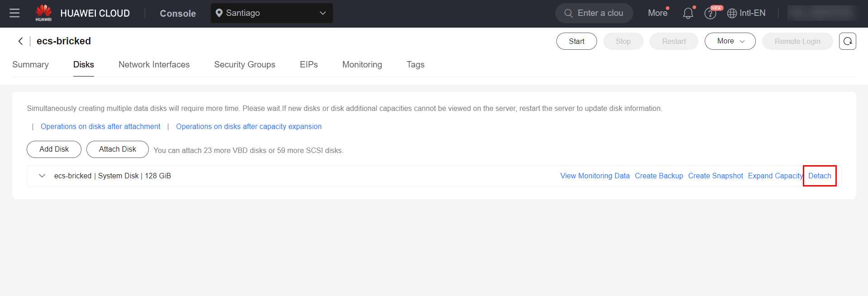Go back using the left arrow
Screen dimensions: 868x296
(x=20, y=41)
